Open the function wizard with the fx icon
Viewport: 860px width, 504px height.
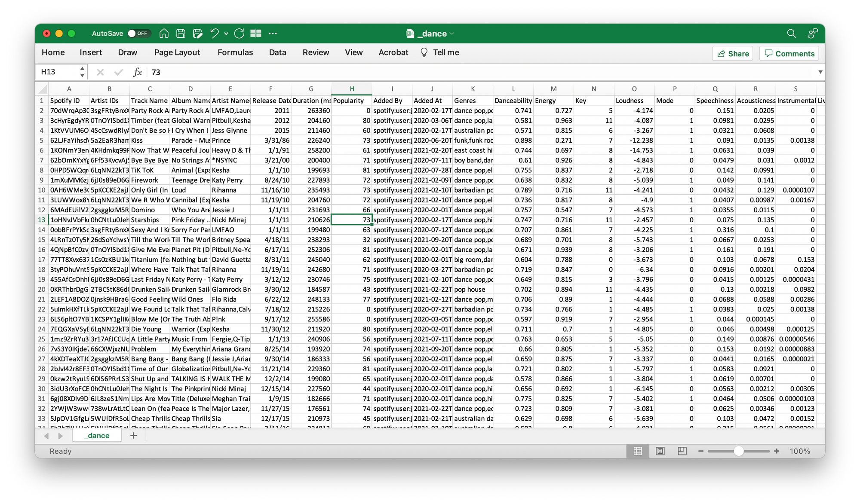click(x=137, y=72)
